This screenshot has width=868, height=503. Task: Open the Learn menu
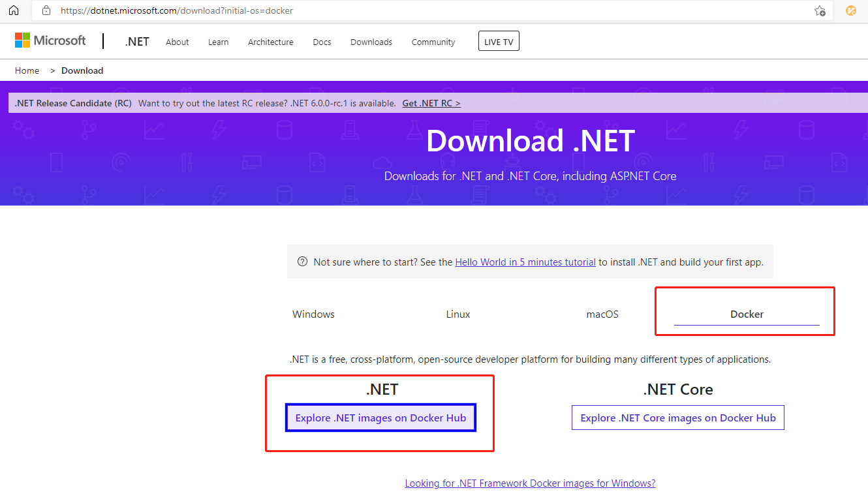point(218,42)
